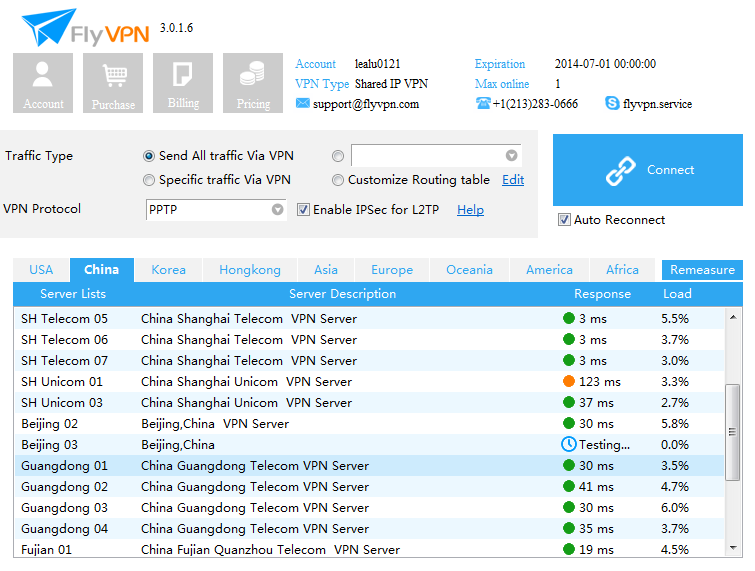The width and height of the screenshot is (755, 571).
Task: Switch to the Europe tab
Action: click(392, 270)
